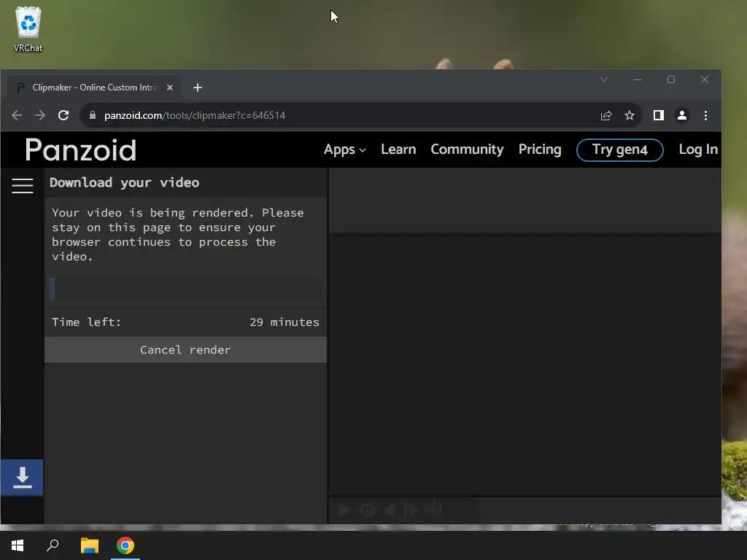Click the render progress bar

185,289
